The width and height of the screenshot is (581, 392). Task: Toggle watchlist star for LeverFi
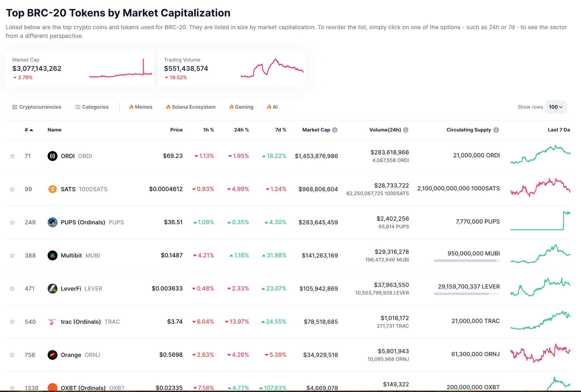[x=12, y=289]
